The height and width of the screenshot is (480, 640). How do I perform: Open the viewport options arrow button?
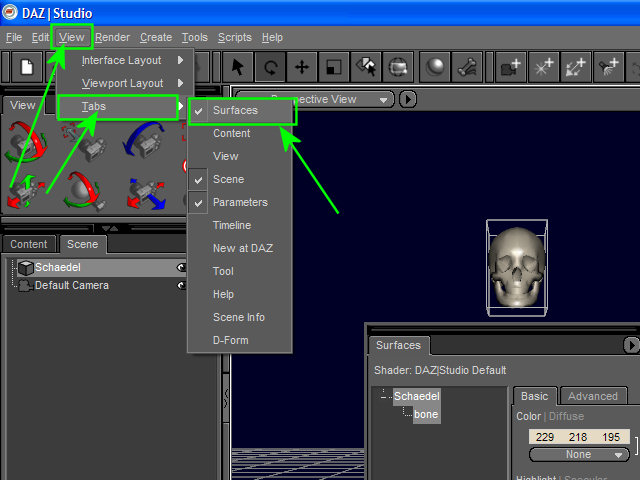tap(407, 99)
